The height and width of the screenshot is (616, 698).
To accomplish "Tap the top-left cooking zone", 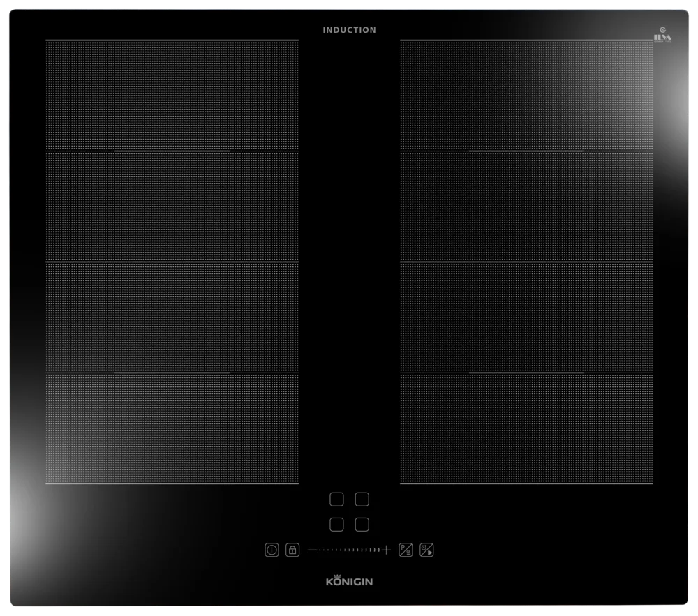I will point(172,95).
